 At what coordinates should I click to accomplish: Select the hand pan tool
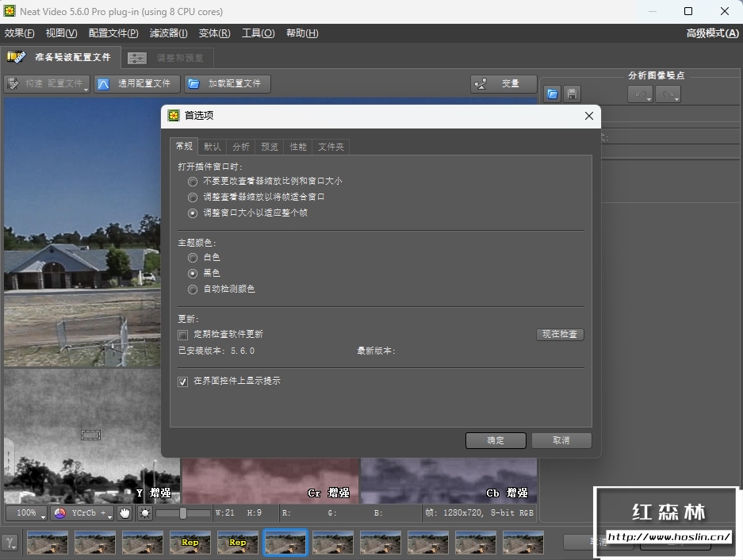[124, 513]
